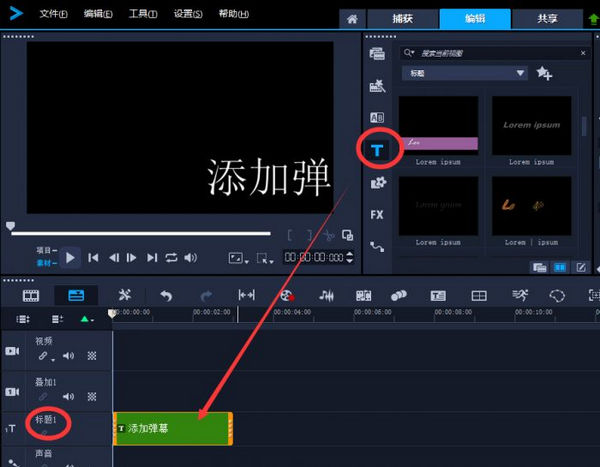The image size is (600, 467).
Task: Open the Sound Mixer
Action: 326,296
